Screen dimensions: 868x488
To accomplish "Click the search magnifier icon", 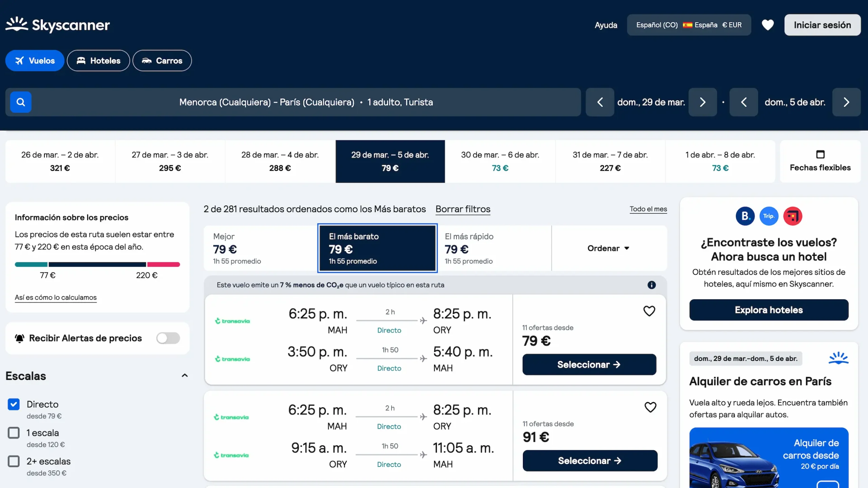I will click(x=21, y=102).
